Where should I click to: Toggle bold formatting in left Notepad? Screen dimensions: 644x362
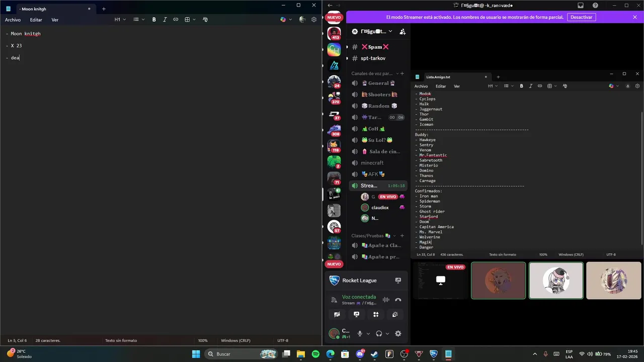[x=154, y=20]
